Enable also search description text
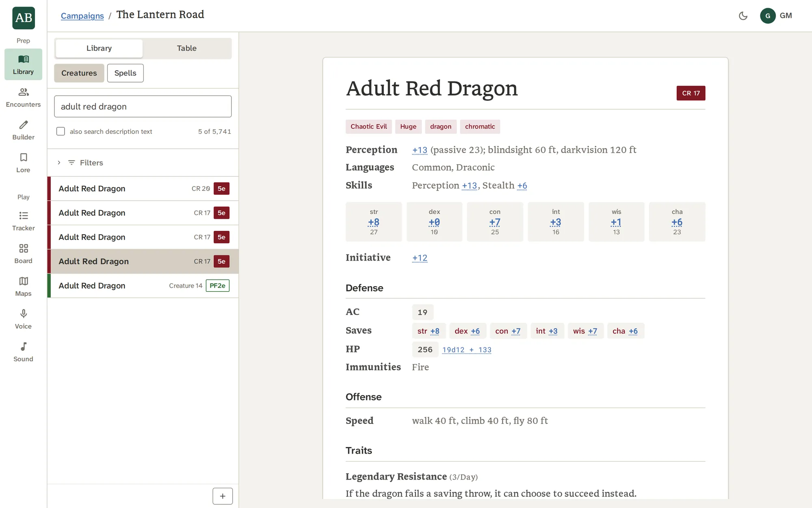The height and width of the screenshot is (508, 812). 60,131
